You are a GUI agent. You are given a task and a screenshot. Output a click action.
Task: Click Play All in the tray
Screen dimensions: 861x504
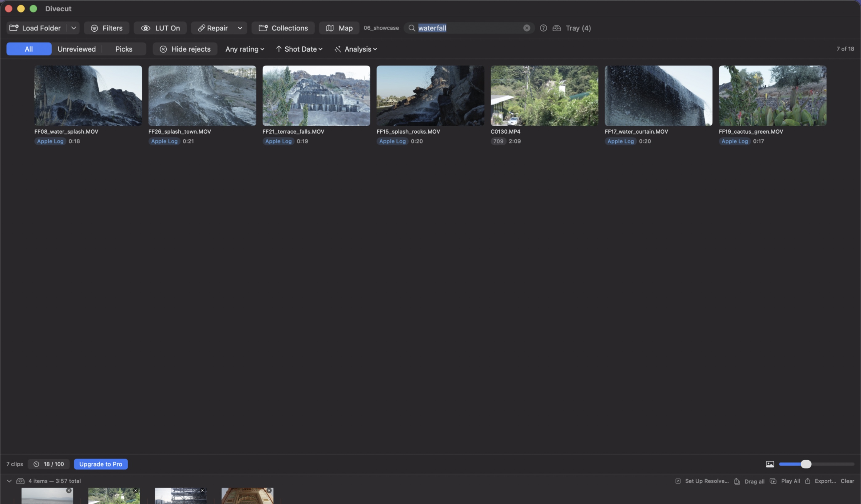point(785,481)
